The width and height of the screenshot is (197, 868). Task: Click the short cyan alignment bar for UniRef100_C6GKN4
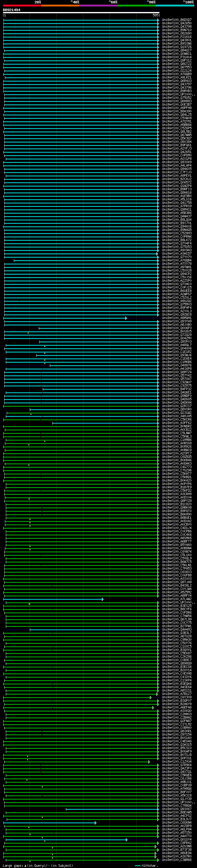pyautogui.click(x=50, y=823)
